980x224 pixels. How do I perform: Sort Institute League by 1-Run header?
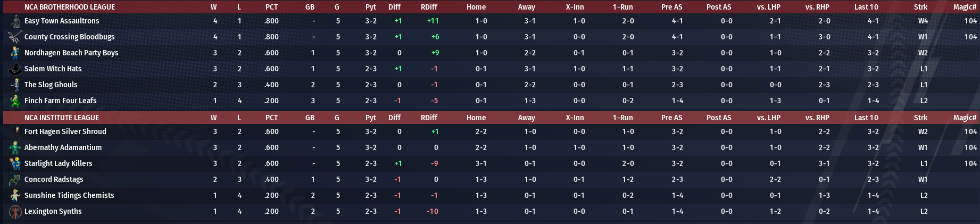click(x=622, y=118)
